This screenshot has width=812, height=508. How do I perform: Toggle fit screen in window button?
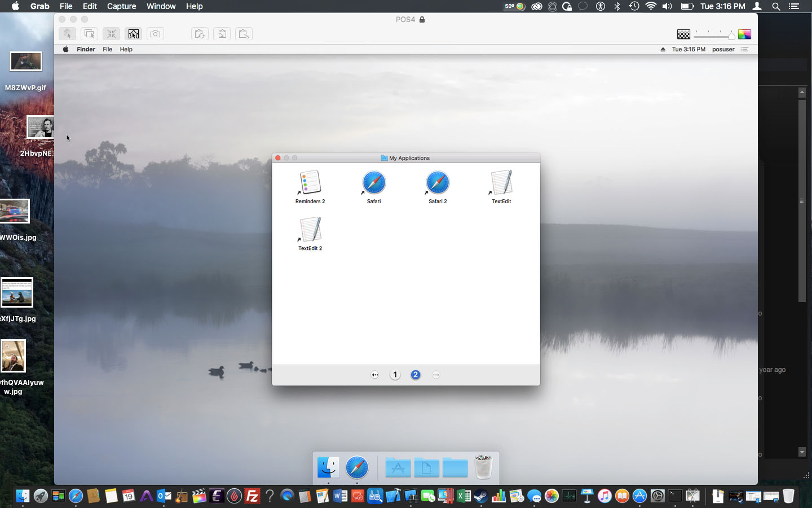[x=111, y=34]
